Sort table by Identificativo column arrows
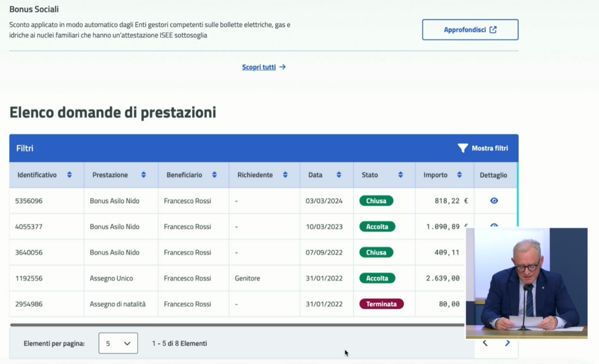This screenshot has height=364, width=599. pos(69,175)
